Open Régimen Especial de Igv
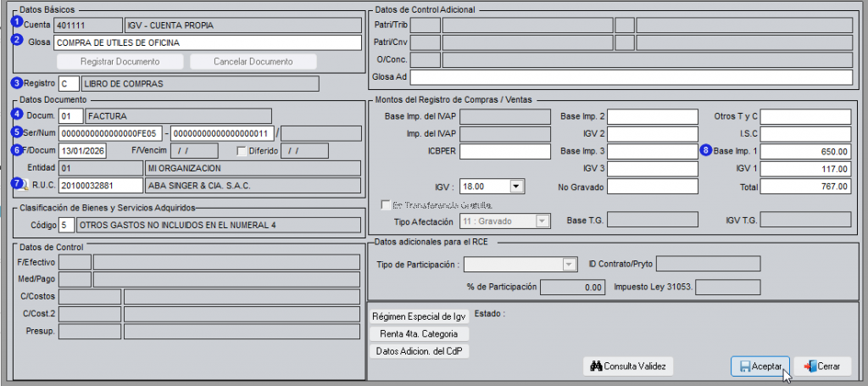Viewport: 868px width, 386px height. point(419,316)
